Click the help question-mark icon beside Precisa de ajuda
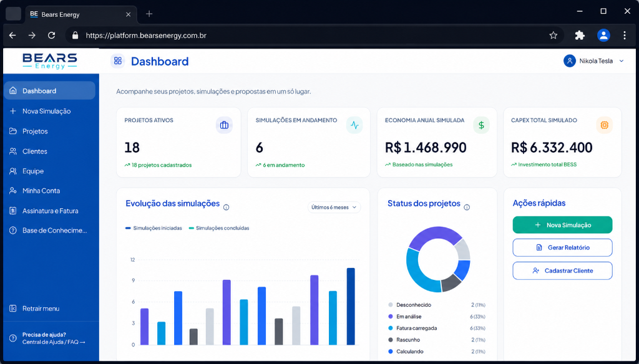Screen dimensions: 639x364 tap(13, 338)
